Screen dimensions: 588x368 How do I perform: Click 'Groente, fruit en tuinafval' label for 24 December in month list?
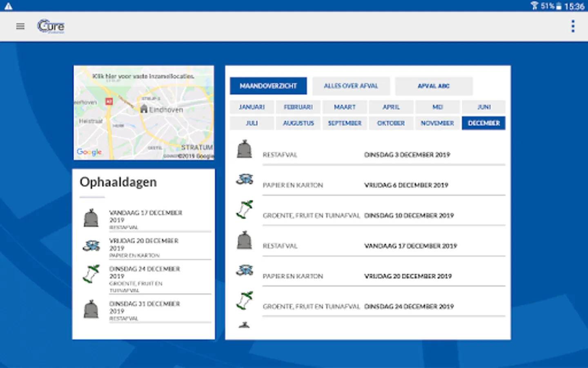pos(312,306)
